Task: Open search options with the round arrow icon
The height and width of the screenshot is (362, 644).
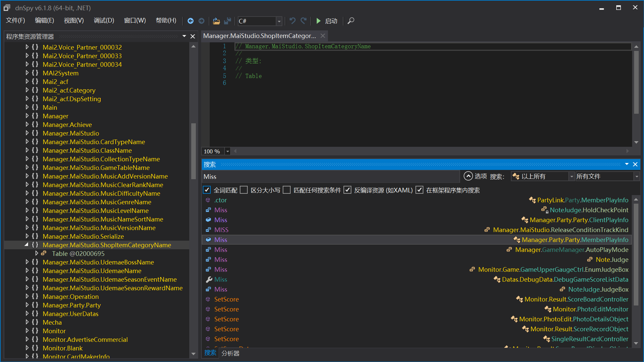Action: pos(468,176)
